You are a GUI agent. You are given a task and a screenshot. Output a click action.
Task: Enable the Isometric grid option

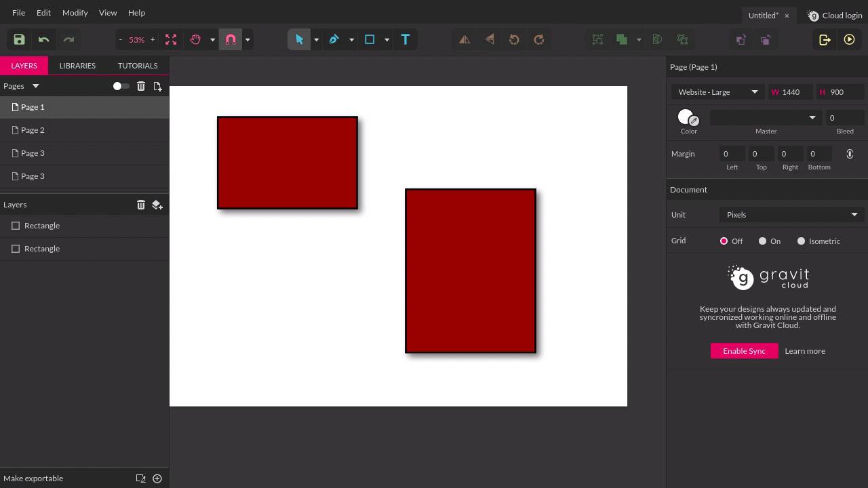802,241
